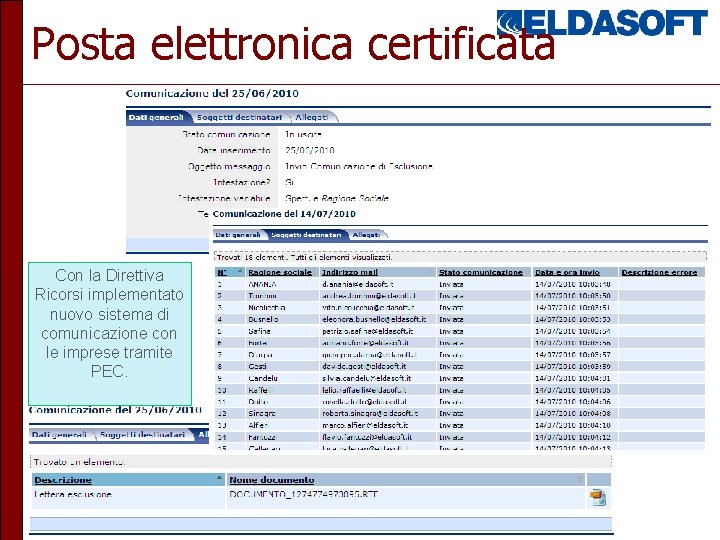Click the email flavio.fantuzzi@eldasoft.it
This screenshot has width=720, height=540.
[x=366, y=437]
